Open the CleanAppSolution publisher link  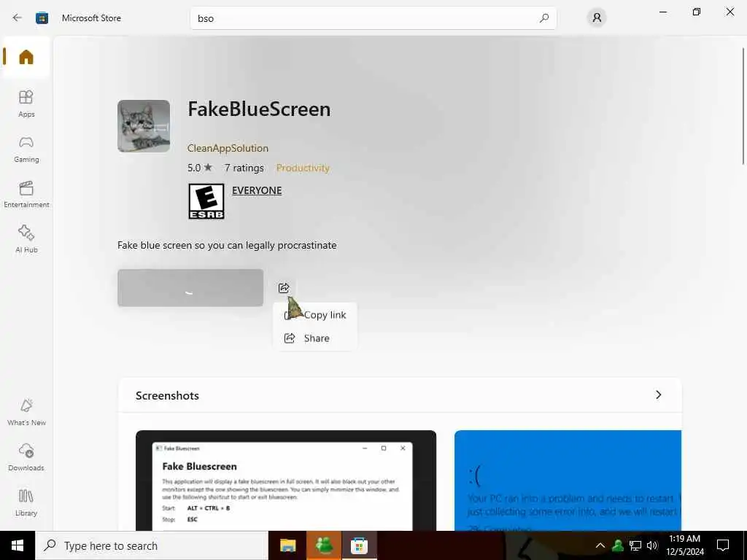point(228,148)
